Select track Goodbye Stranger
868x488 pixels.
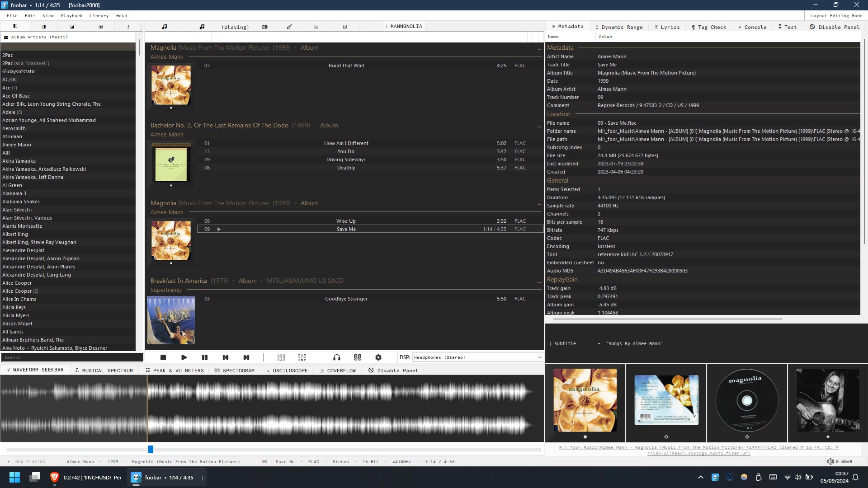pos(370,299)
